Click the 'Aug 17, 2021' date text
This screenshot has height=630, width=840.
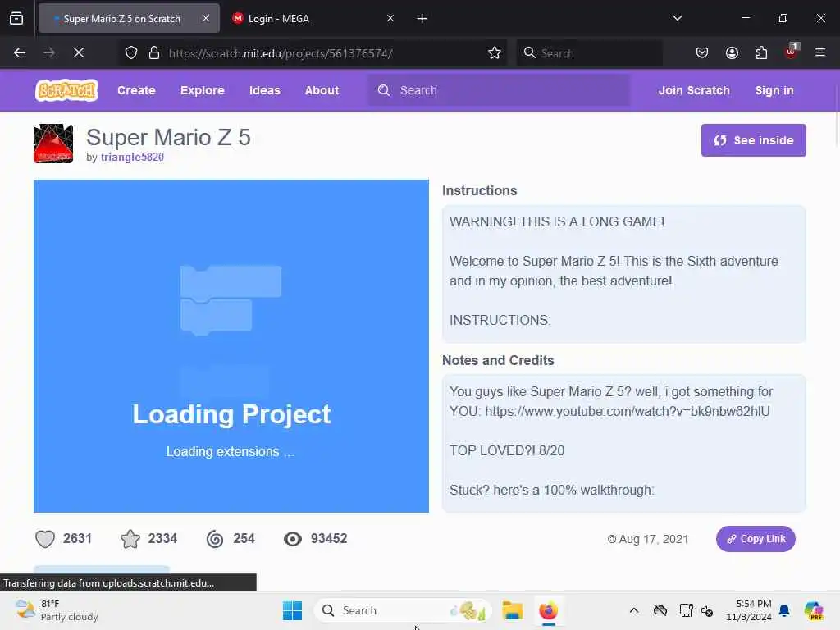[x=654, y=539]
